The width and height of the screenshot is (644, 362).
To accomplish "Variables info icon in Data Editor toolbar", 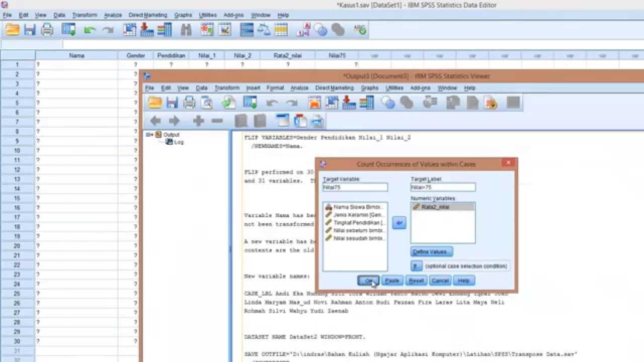I will click(x=164, y=30).
